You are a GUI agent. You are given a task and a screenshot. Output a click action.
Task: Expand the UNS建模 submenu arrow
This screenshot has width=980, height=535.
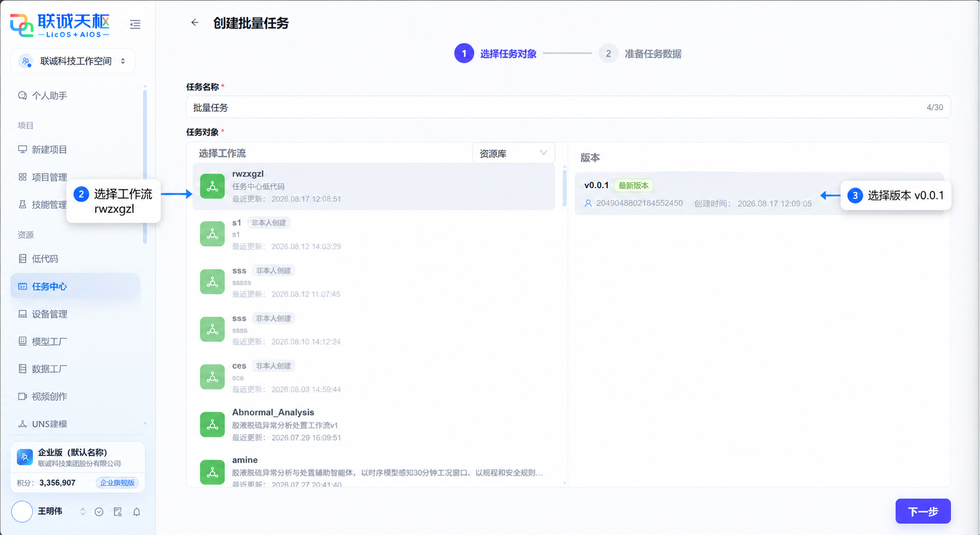tap(144, 424)
